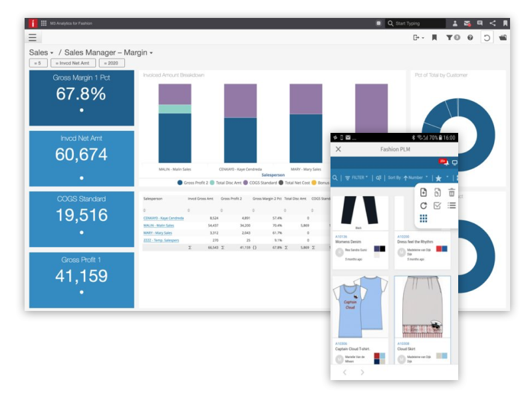This screenshot has width=532, height=398.
Task: Open the Sort By Number dropdown
Action: (408, 177)
